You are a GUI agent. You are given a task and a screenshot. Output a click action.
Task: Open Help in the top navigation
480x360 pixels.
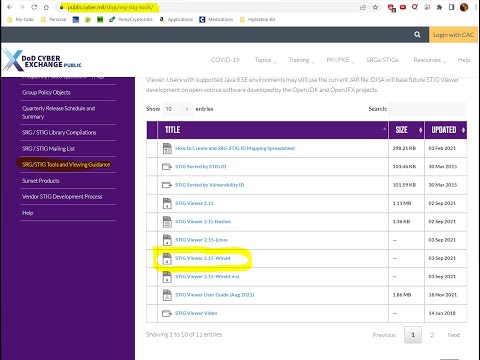coord(464,60)
